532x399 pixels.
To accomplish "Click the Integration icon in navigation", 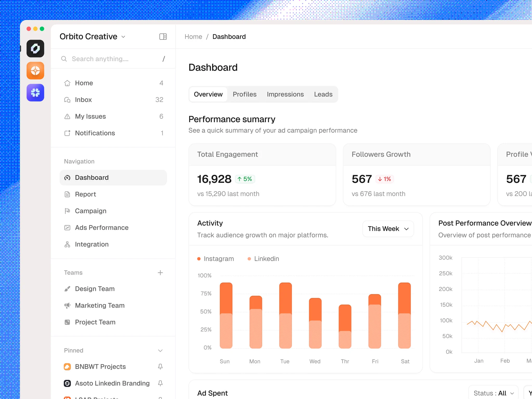I will 67,244.
